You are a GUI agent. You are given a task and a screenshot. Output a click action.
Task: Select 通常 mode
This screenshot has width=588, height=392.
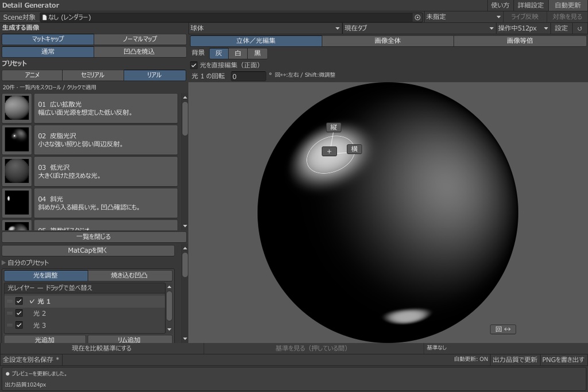pyautogui.click(x=48, y=52)
